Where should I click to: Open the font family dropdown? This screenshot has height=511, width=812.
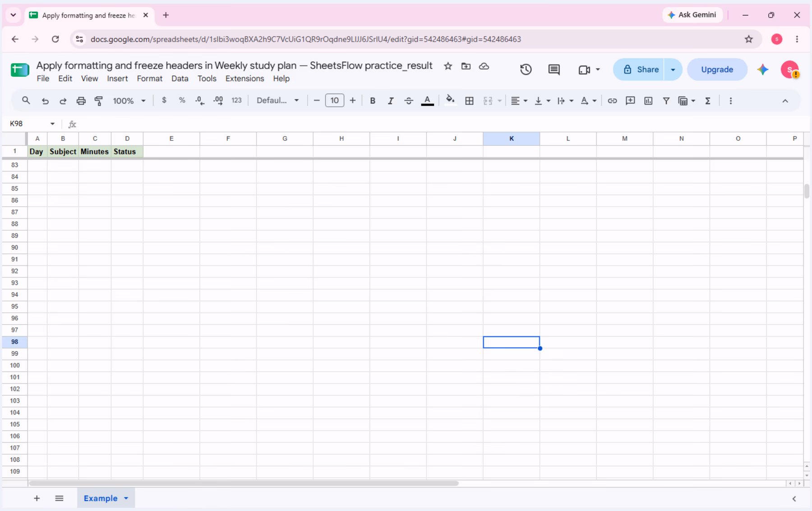(277, 100)
